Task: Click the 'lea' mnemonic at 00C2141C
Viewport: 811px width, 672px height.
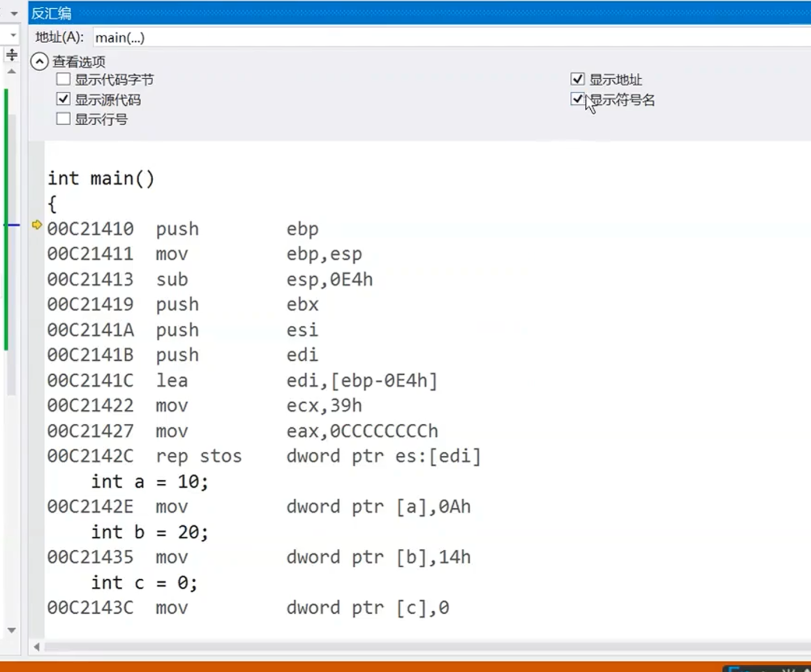Action: pos(172,381)
